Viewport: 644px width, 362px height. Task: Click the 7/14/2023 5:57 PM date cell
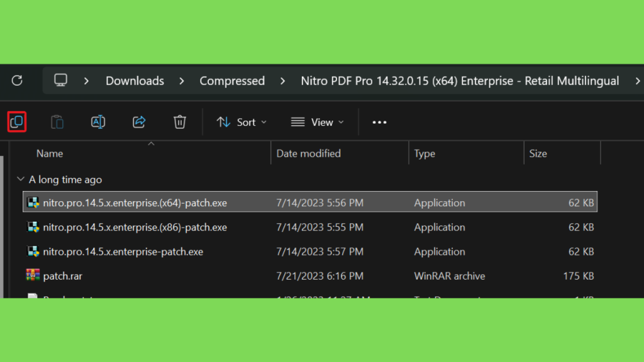319,251
